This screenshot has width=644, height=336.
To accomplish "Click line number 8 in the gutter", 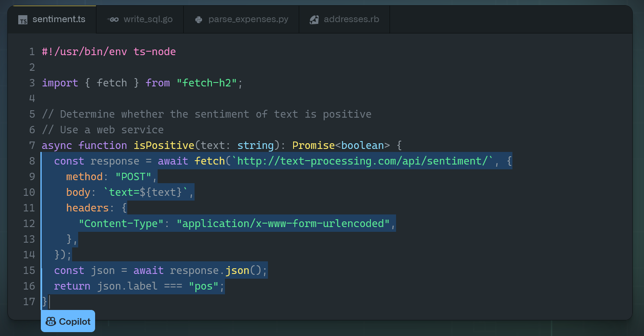I will tap(31, 161).
